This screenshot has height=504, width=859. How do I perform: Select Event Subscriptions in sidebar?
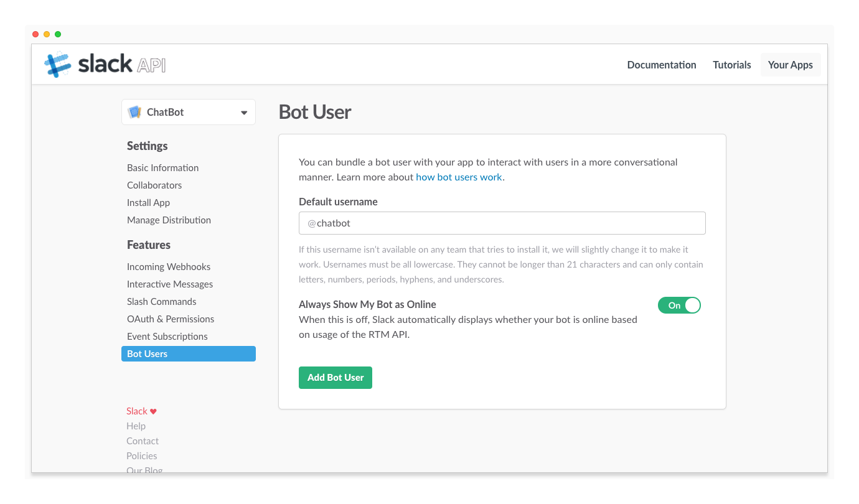point(167,337)
